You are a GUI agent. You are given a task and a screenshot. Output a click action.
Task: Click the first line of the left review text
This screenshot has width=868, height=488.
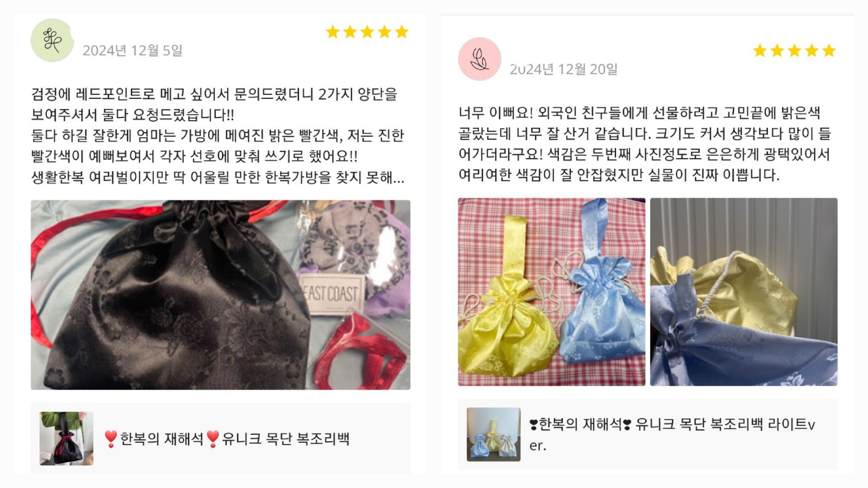[214, 94]
